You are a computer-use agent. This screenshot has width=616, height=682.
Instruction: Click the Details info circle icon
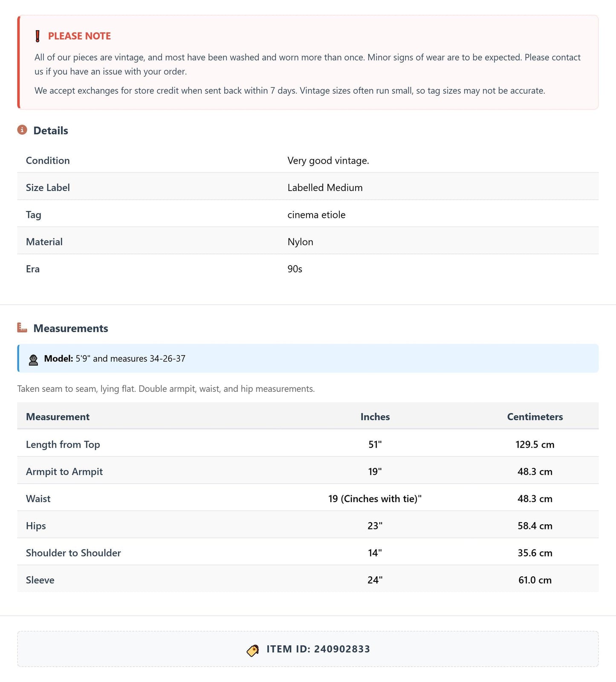[22, 130]
